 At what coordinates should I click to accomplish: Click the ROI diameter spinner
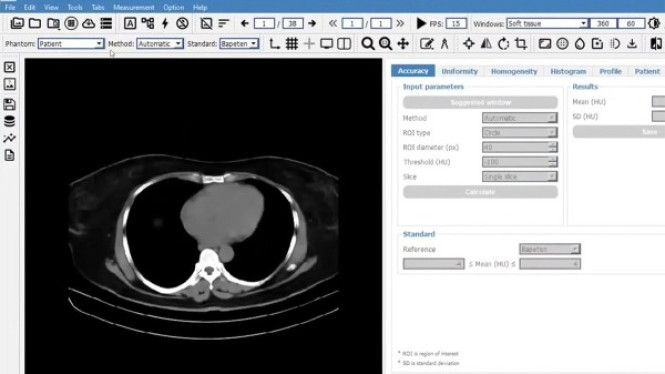point(520,147)
